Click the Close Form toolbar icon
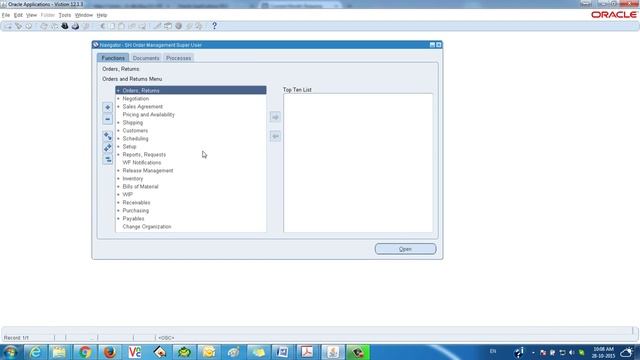The image size is (640, 360). click(x=86, y=26)
